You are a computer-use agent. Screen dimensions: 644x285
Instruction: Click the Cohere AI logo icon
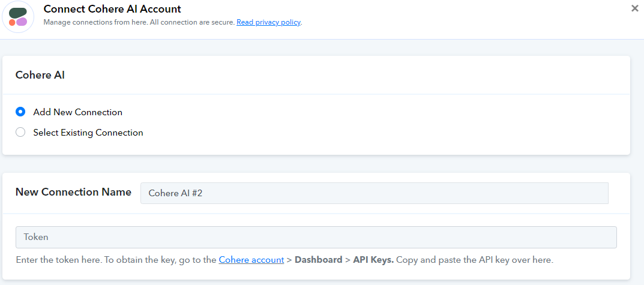17,17
